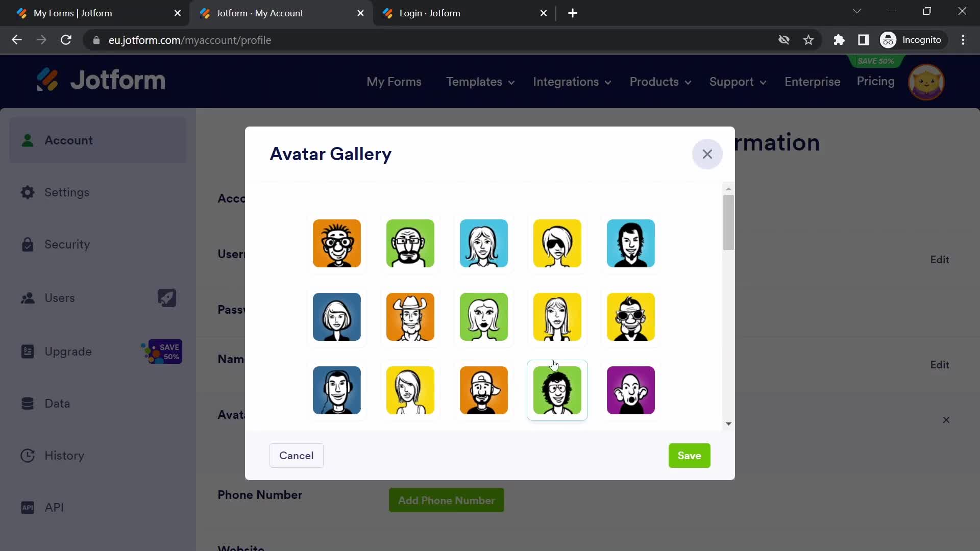The image size is (980, 551).
Task: Select the cap-wearing avatar on orange background
Action: [x=484, y=390]
